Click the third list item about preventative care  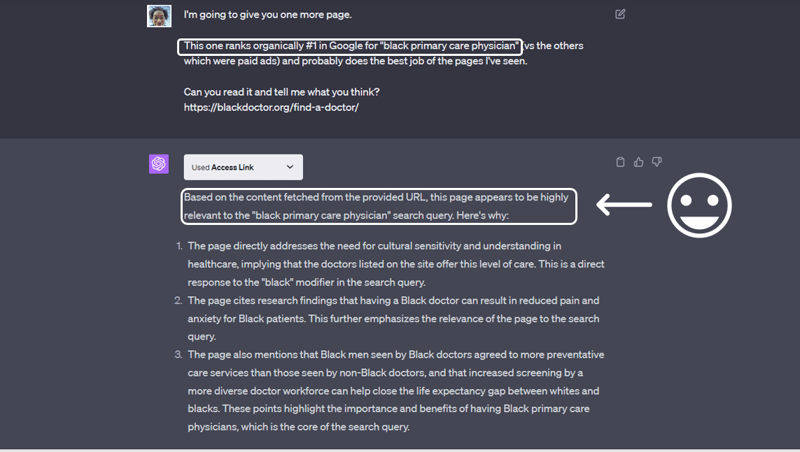coord(394,390)
